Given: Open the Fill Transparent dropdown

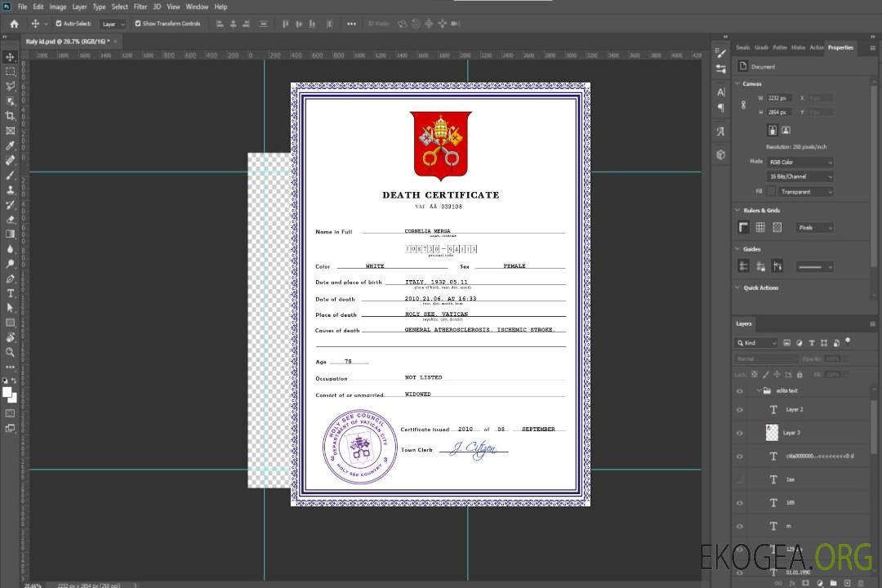Looking at the screenshot, I should [x=805, y=192].
